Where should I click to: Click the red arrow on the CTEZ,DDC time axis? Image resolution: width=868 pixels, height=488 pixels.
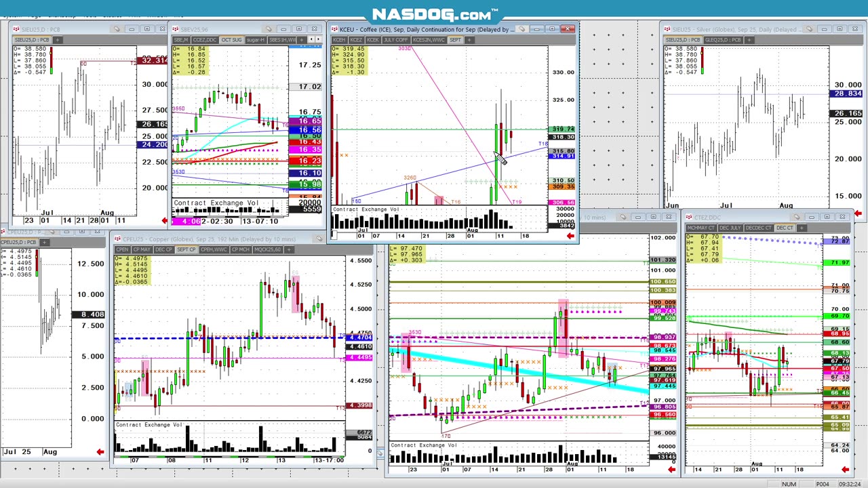click(845, 469)
